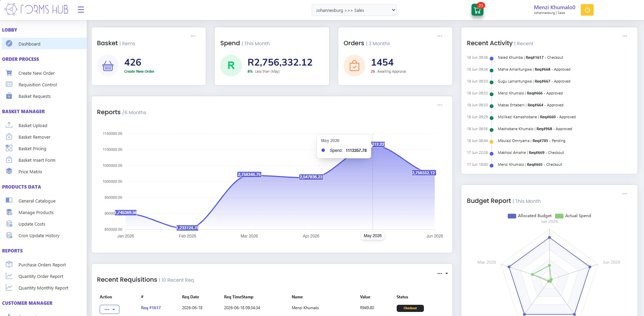Click the 1,233124.78 data point label
This screenshot has height=316, width=644.
click(187, 228)
